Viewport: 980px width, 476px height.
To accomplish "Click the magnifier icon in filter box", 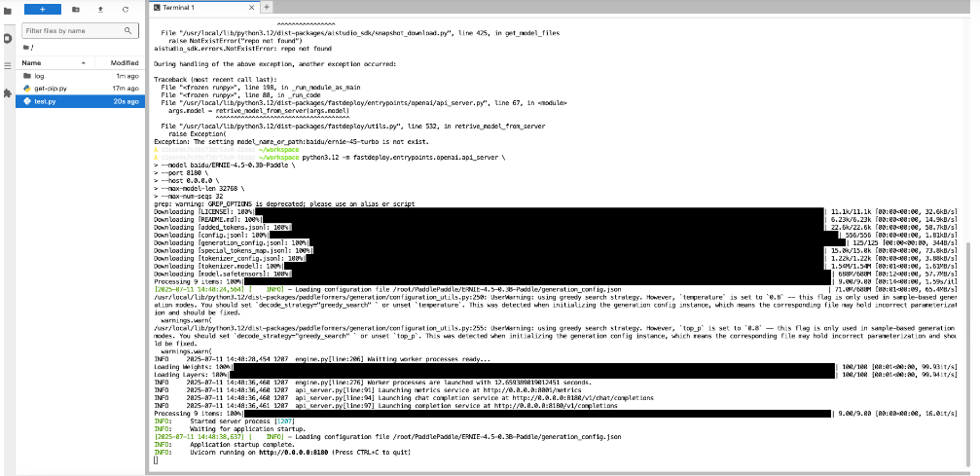I will (x=128, y=30).
